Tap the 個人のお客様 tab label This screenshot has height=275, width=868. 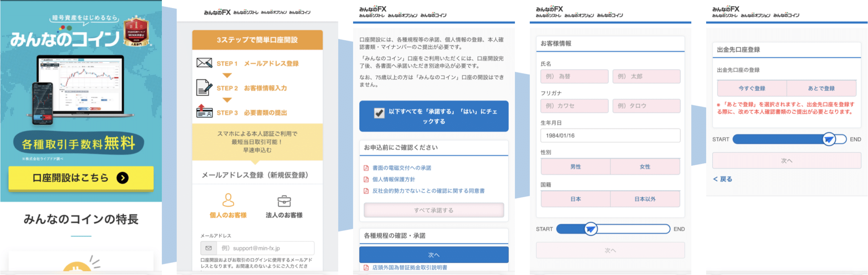228,215
